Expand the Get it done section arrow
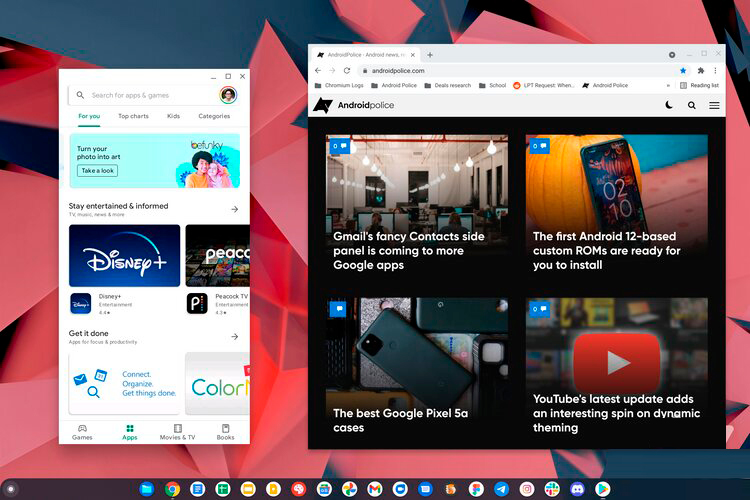This screenshot has height=500, width=750. pyautogui.click(x=234, y=336)
